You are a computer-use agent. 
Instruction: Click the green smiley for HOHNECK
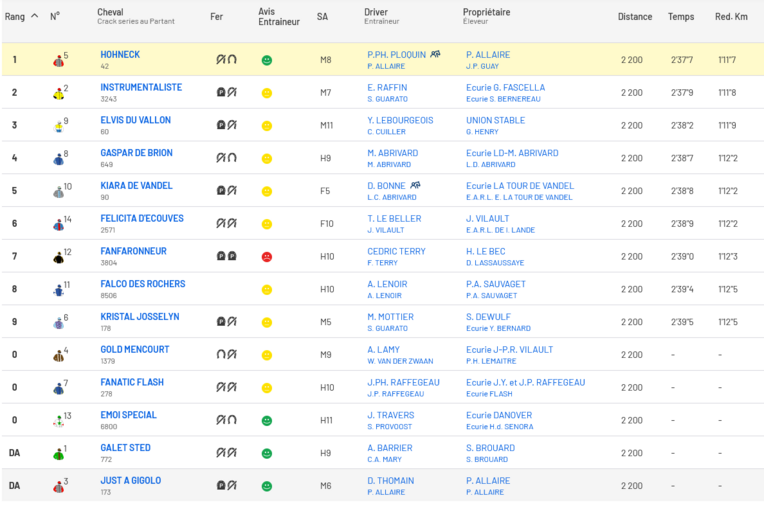tap(266, 61)
